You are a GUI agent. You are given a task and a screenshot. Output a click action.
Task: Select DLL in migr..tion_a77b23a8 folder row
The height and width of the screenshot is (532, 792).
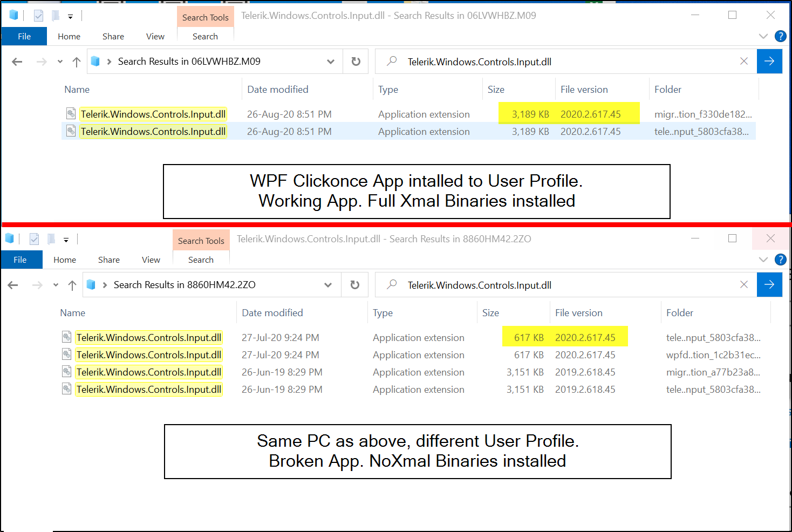(149, 372)
